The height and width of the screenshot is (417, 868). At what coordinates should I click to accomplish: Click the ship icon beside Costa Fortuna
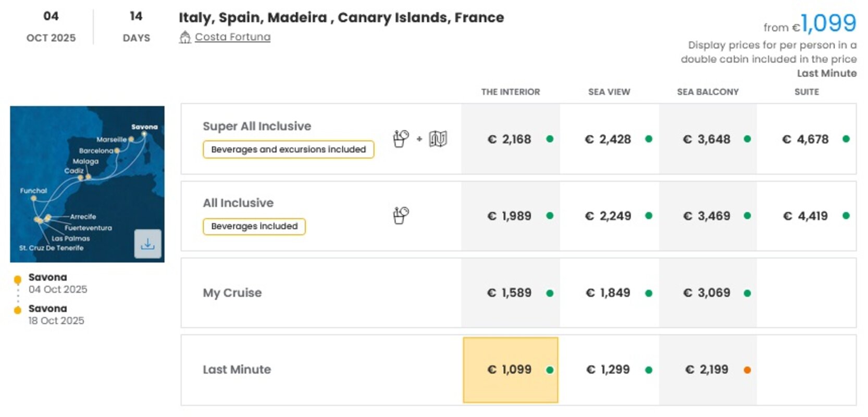tap(185, 37)
